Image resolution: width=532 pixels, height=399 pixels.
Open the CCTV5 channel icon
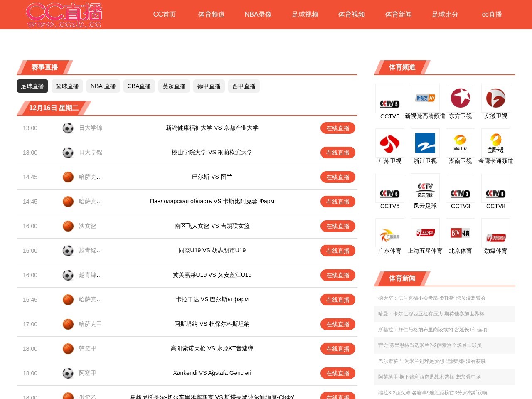point(389,99)
